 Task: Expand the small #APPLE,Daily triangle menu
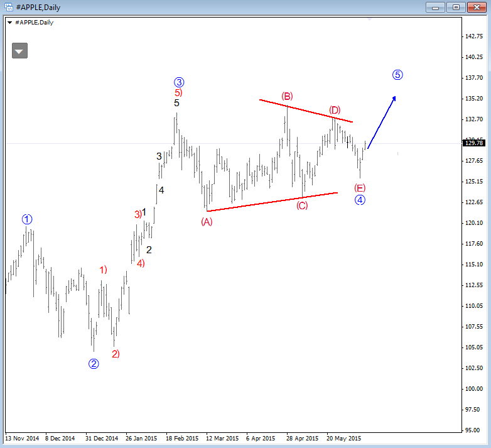coord(9,22)
